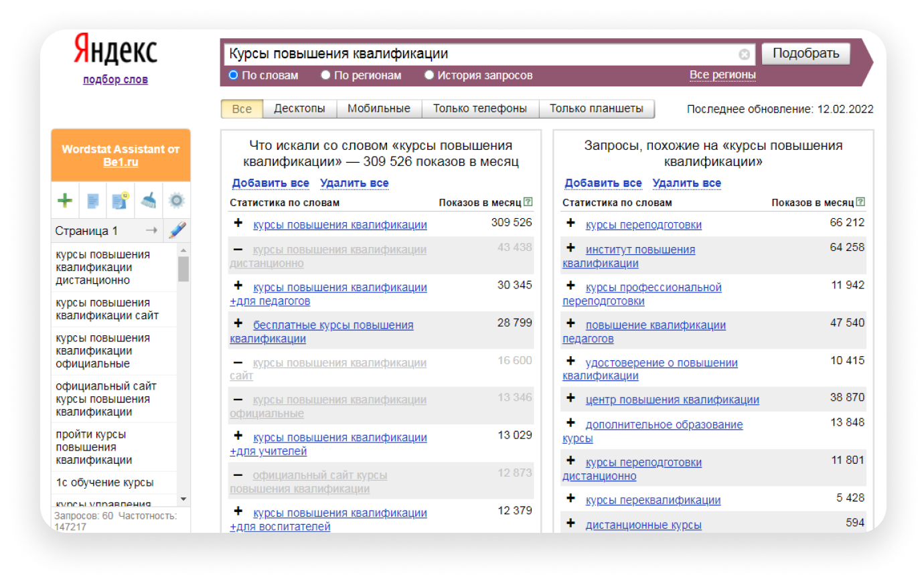Select 'курсы повышения квалификации сайт' in Assistant list
924x581 pixels.
(114, 309)
